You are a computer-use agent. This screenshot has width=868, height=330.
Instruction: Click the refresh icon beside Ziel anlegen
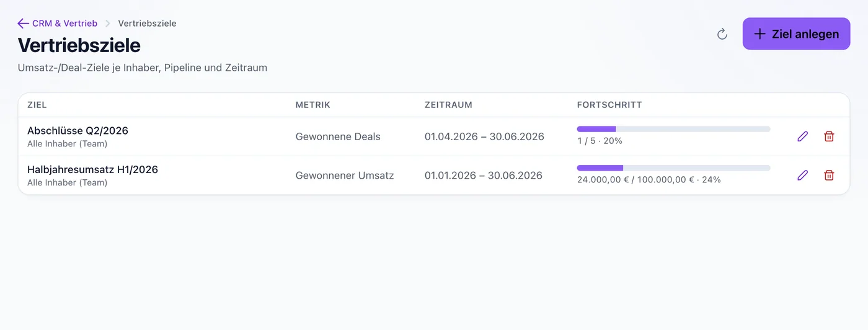(722, 34)
